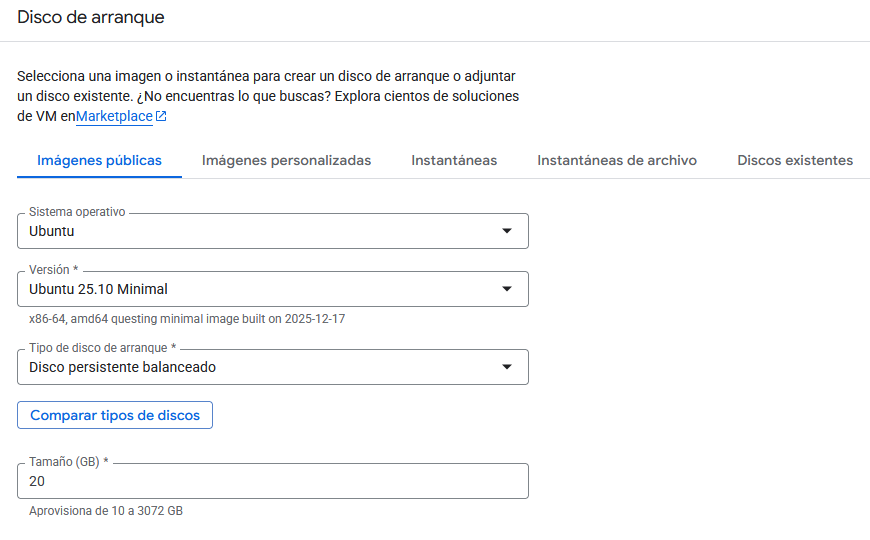The image size is (870, 540).
Task: Click the Aprovisiona de 10 a 3072 GB hint
Action: tap(106, 511)
